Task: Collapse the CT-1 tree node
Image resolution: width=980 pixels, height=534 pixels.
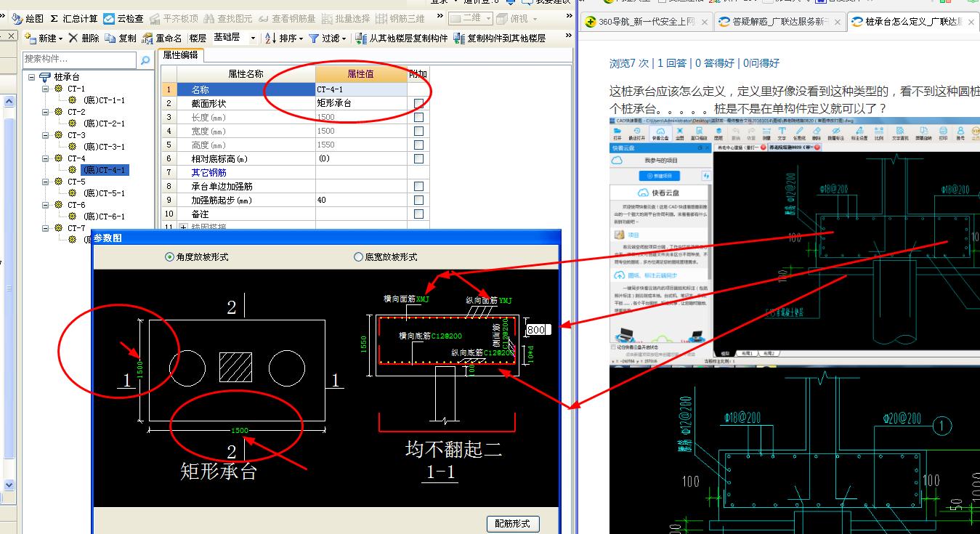Action: tap(45, 89)
